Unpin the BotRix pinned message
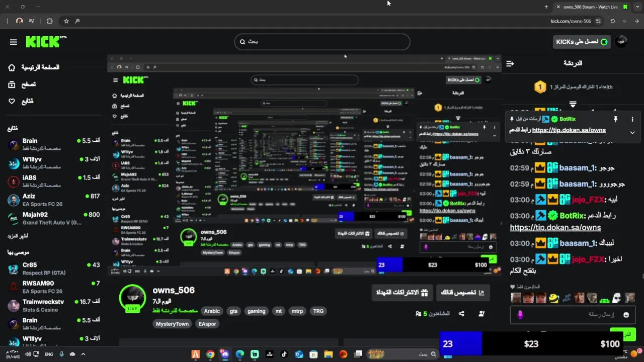Viewport: 644px width, 362px height. (615, 119)
